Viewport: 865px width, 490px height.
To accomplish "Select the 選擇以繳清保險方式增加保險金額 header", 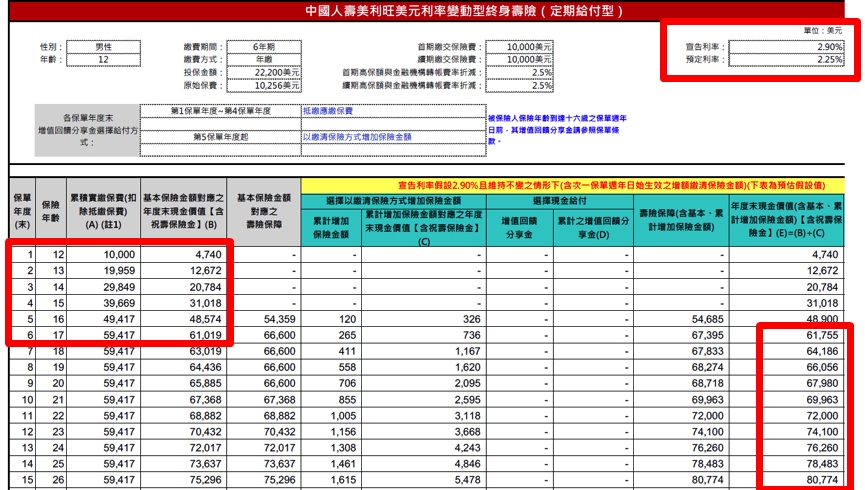I will point(393,201).
